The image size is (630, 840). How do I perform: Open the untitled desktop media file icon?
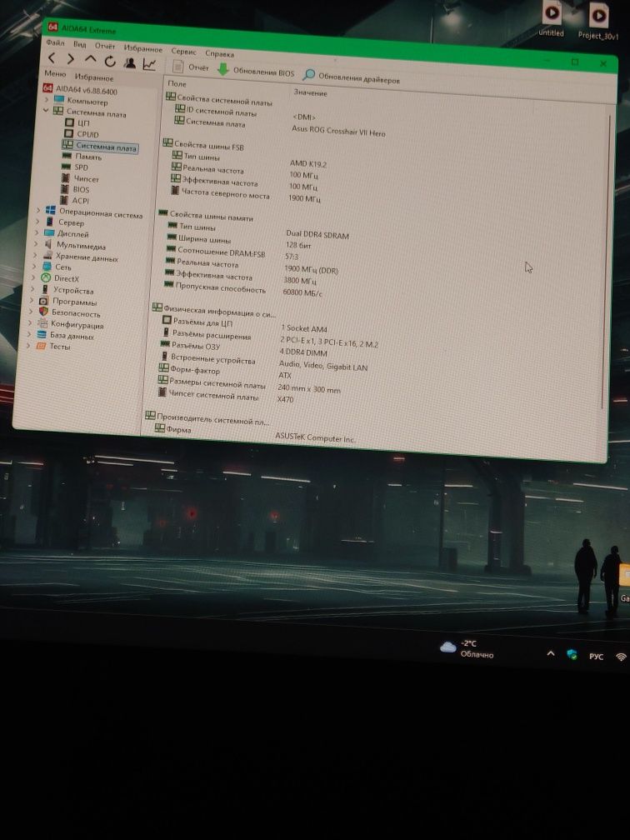552,19
